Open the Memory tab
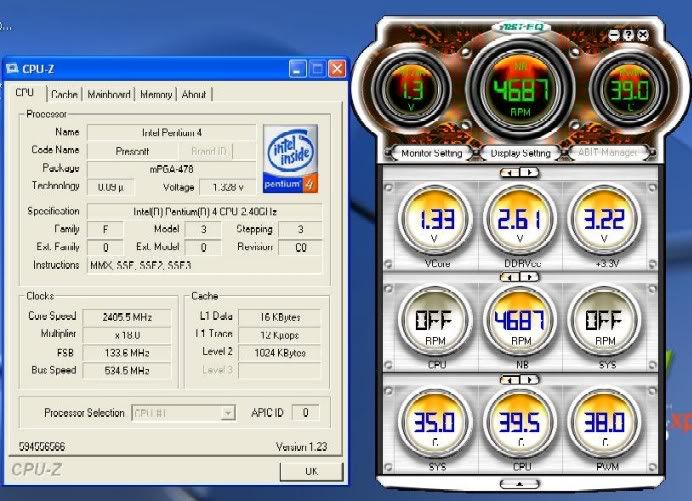 (x=156, y=94)
